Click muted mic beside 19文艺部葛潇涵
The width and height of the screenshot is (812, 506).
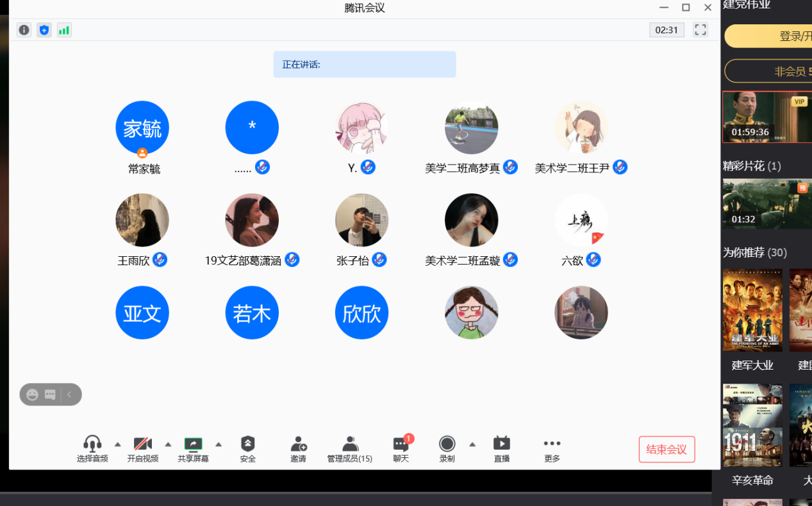292,259
